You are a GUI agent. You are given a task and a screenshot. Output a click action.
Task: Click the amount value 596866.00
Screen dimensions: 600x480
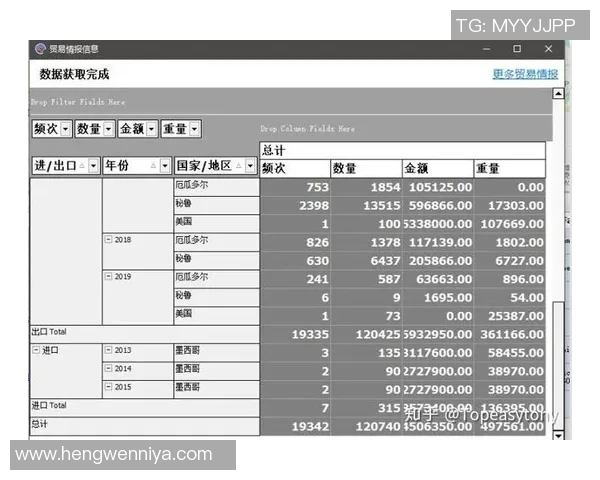[x=440, y=206]
